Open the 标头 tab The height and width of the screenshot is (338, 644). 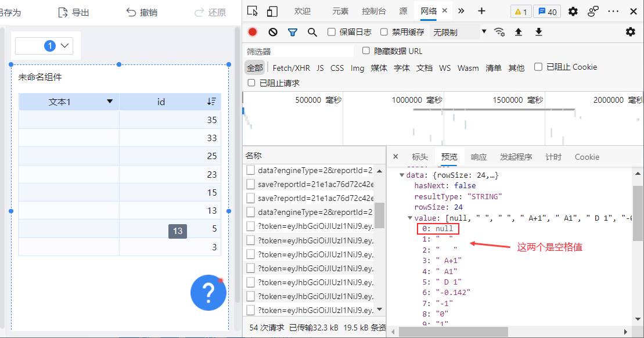point(420,157)
